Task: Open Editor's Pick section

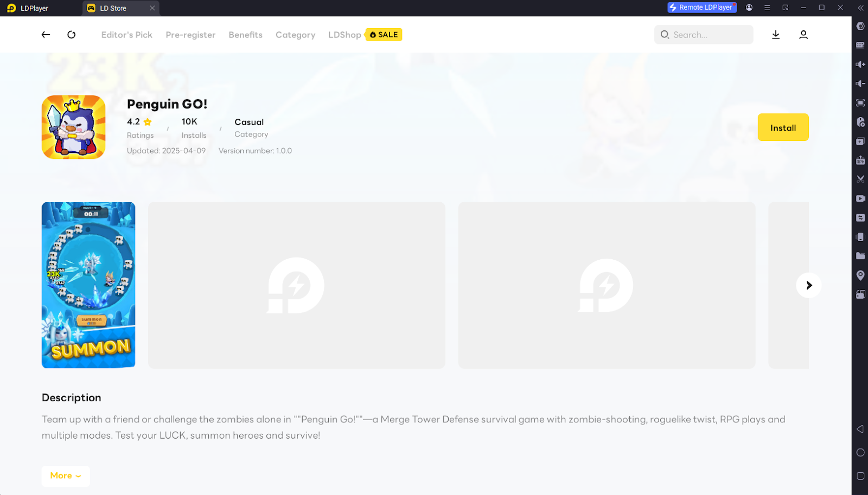Action: click(127, 35)
